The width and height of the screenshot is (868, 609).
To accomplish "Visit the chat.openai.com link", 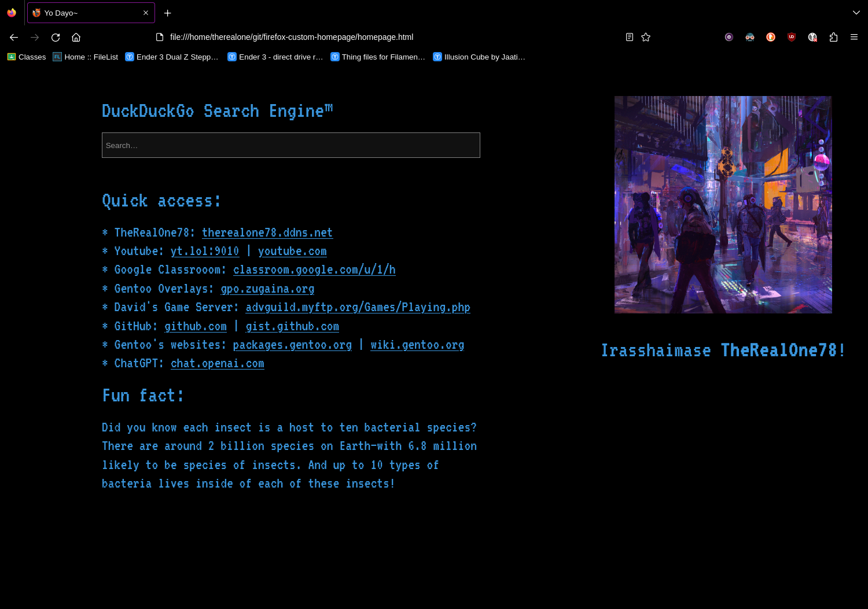I will [x=218, y=363].
